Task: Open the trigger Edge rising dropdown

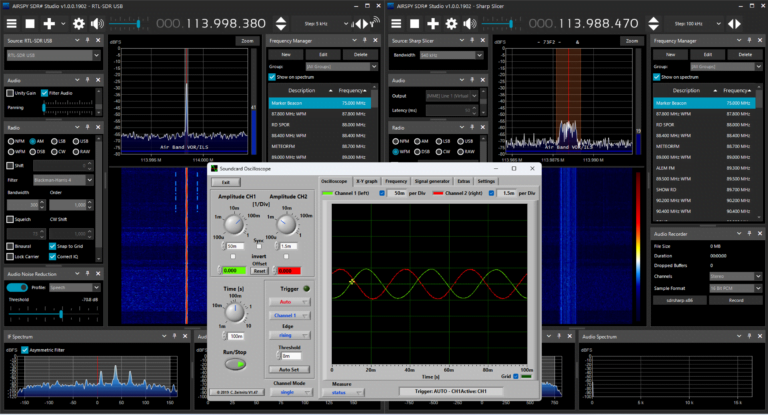Action: coord(289,335)
